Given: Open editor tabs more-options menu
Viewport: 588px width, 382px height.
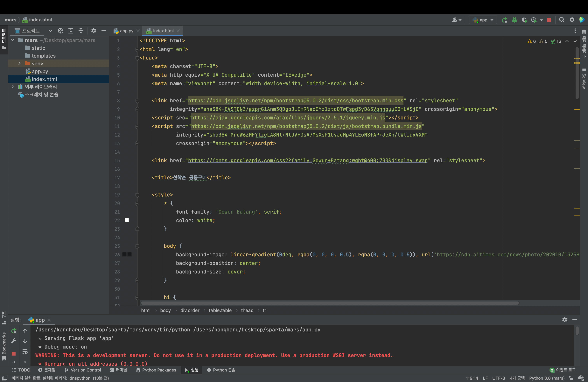Looking at the screenshot, I should [575, 31].
